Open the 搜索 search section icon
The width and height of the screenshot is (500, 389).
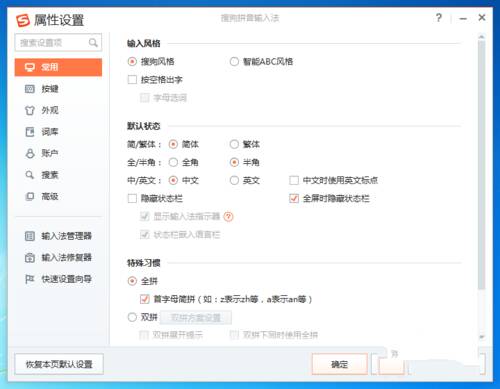(x=30, y=175)
